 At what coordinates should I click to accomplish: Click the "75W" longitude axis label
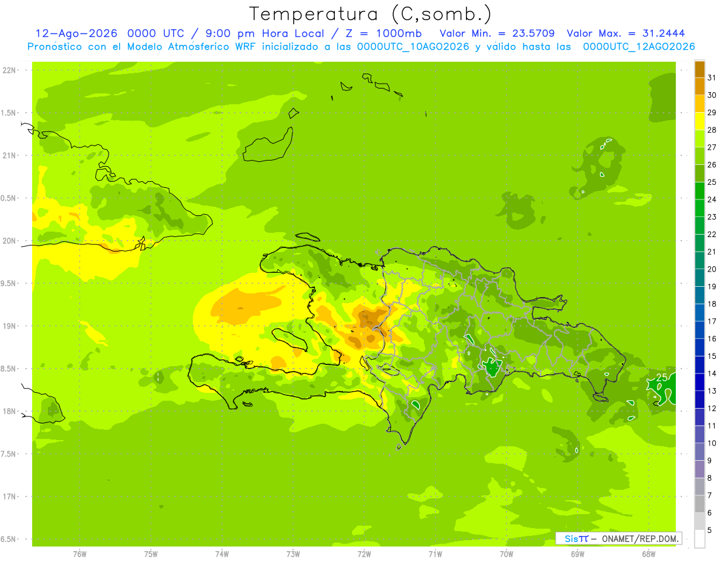(151, 554)
